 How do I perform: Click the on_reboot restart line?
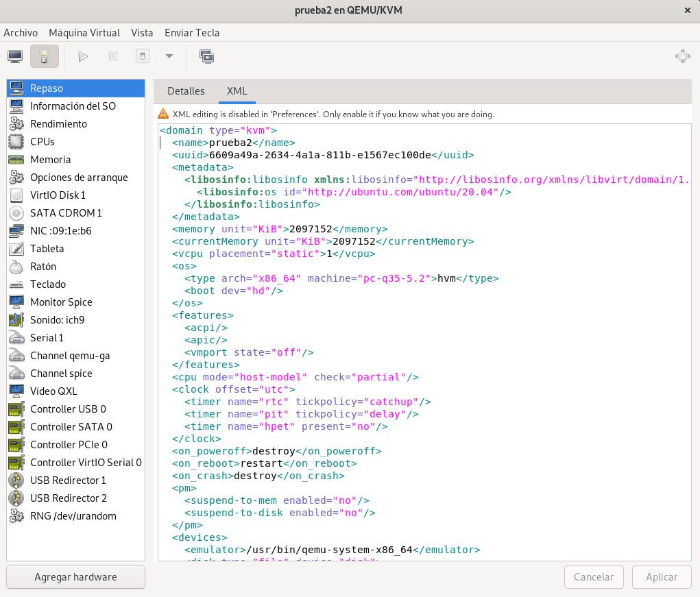(x=265, y=463)
